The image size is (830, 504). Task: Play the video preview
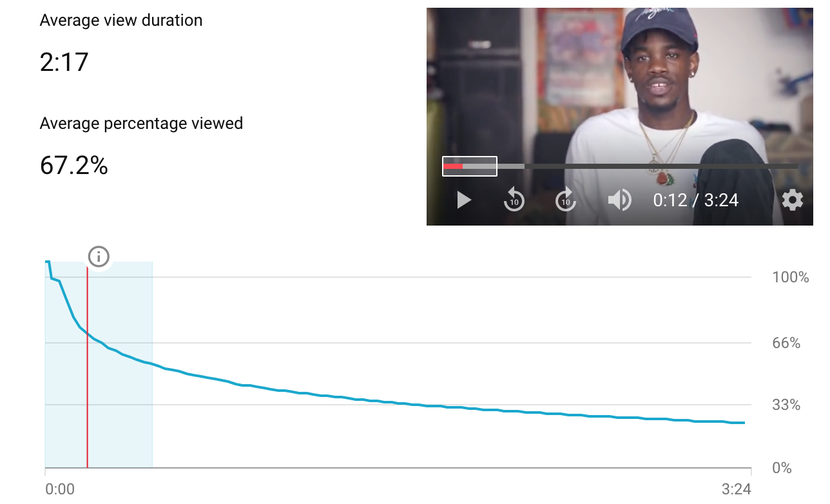[x=464, y=200]
